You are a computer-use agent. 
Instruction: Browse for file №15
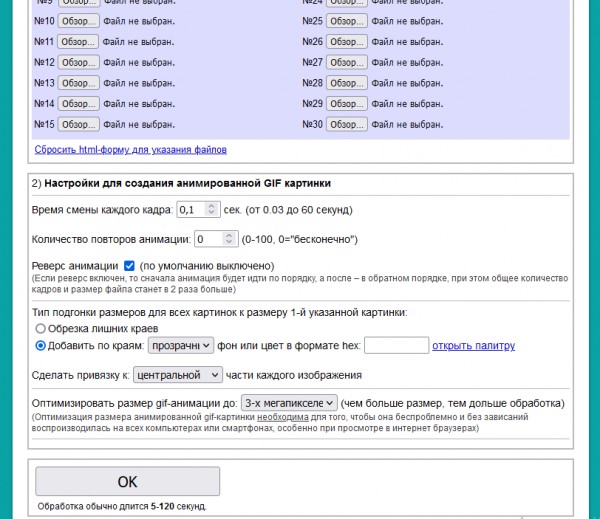tap(78, 124)
